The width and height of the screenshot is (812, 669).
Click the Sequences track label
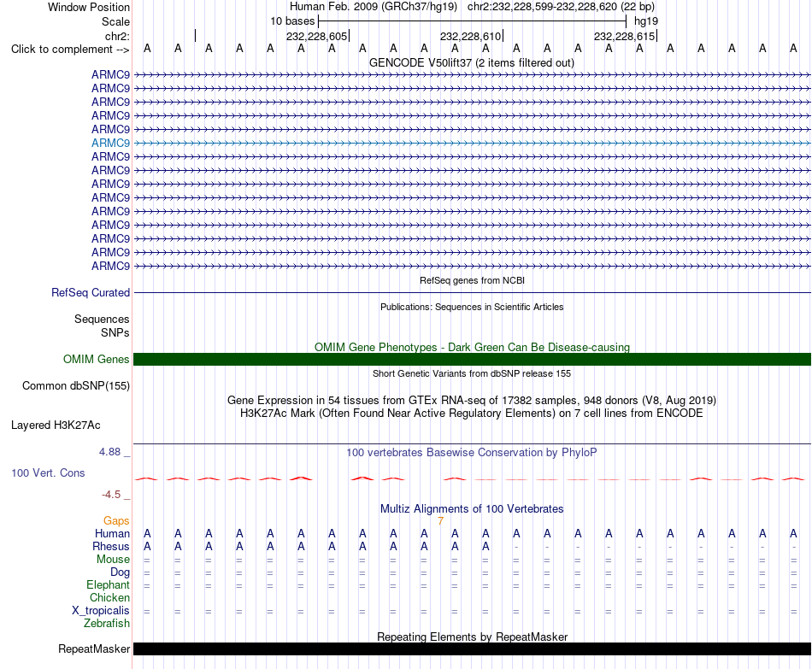point(102,319)
